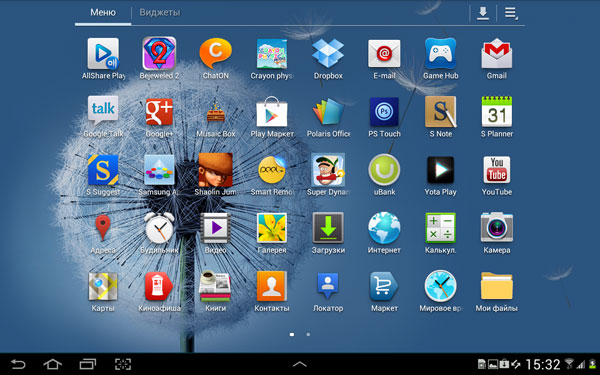Image resolution: width=600 pixels, height=375 pixels.
Task: Open uBank app
Action: coord(384,170)
